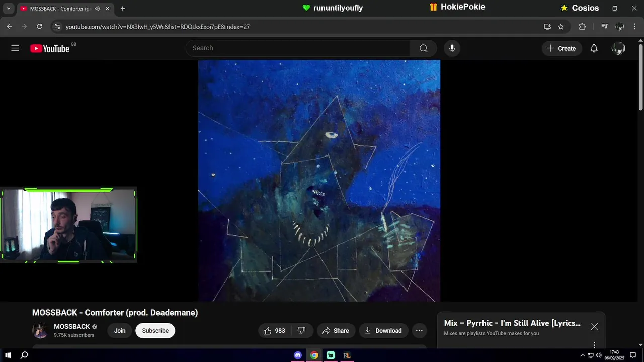Join the MOSSBACK channel
644x362 pixels.
(x=120, y=331)
